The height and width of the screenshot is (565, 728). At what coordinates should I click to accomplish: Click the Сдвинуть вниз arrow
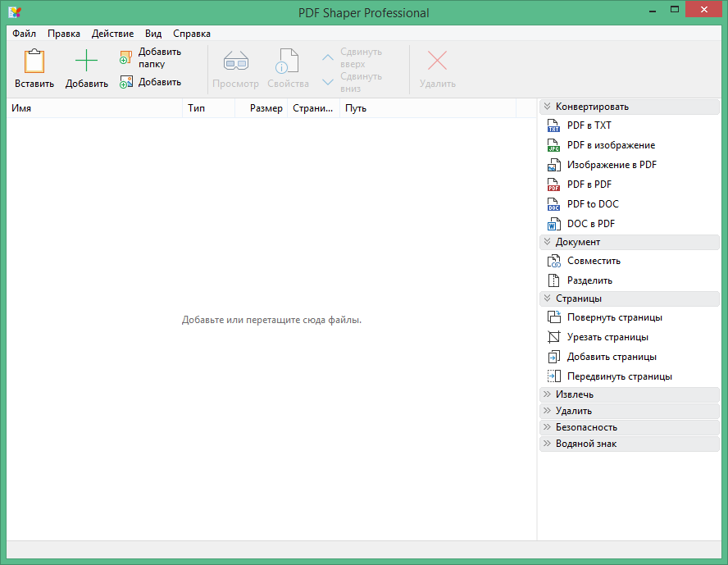328,82
